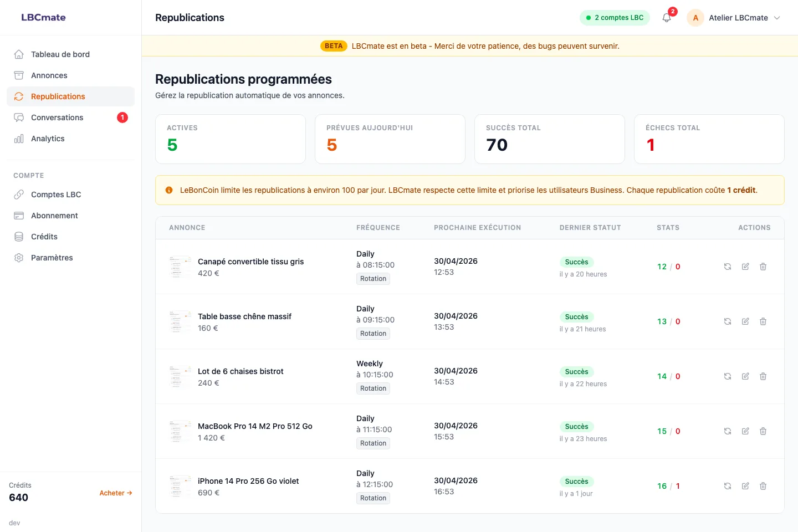Click Succès badge in Canapé row
The image size is (798, 532).
click(576, 262)
